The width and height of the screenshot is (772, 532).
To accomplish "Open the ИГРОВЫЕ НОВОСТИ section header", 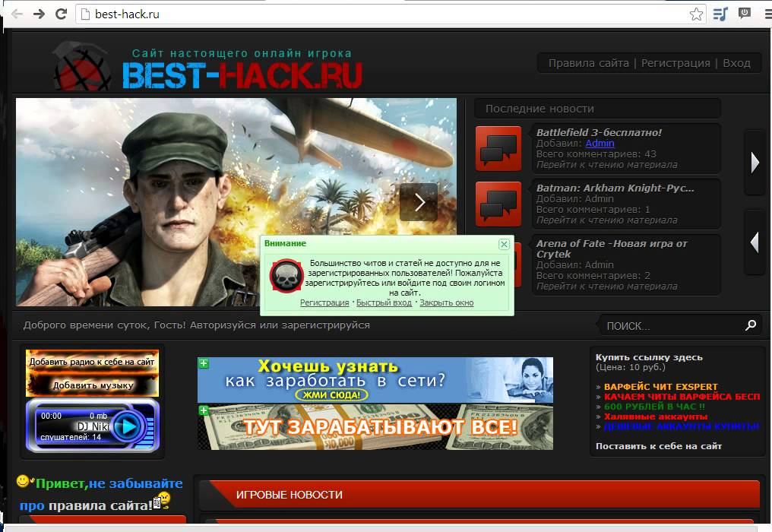I will tap(480, 495).
